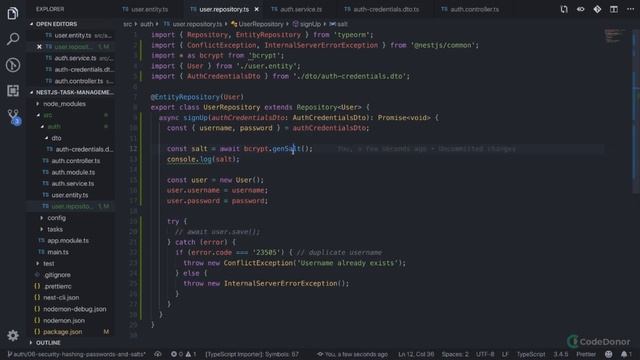Click the compare changes icon in editor toolbar

point(564,9)
